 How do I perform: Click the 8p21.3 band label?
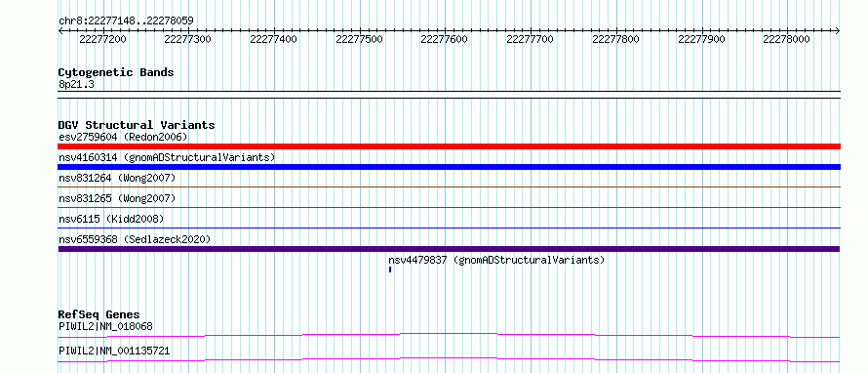click(77, 85)
